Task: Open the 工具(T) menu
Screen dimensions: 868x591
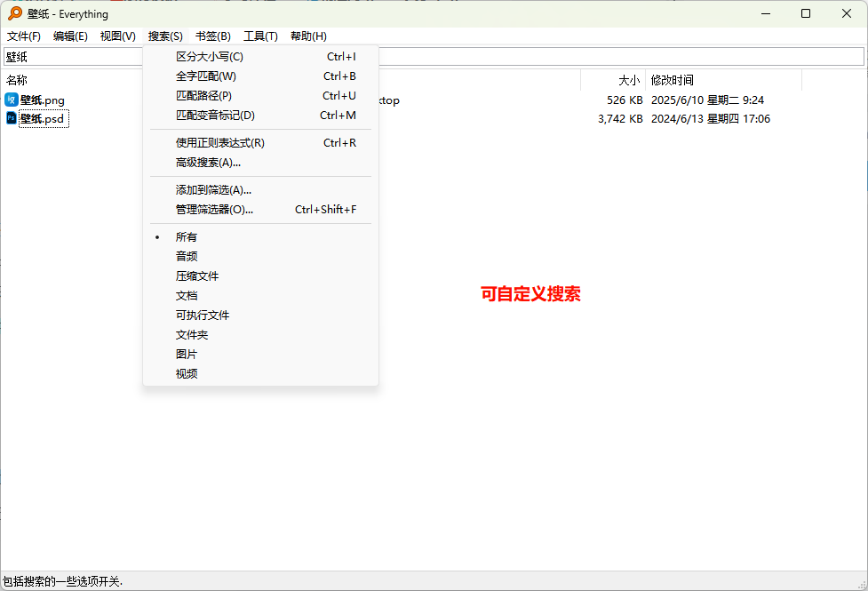Action: tap(260, 36)
